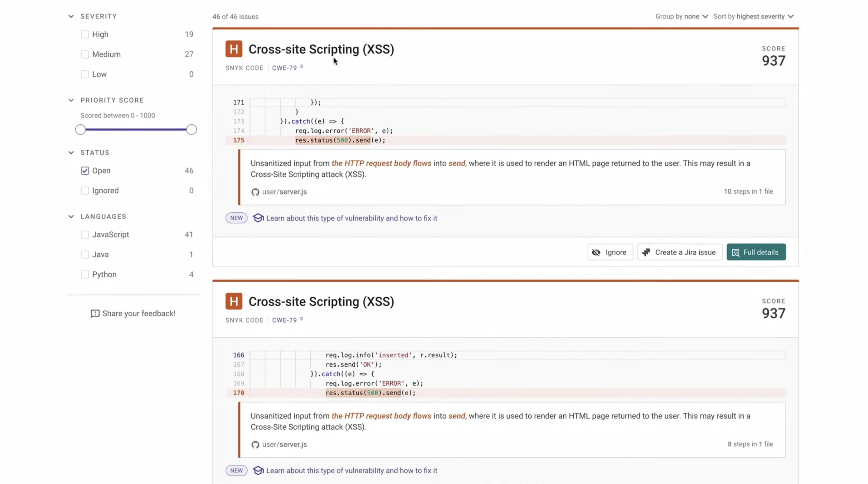The height and width of the screenshot is (484, 868).
Task: Click GitHub icon beside first user/server.js
Action: (255, 192)
